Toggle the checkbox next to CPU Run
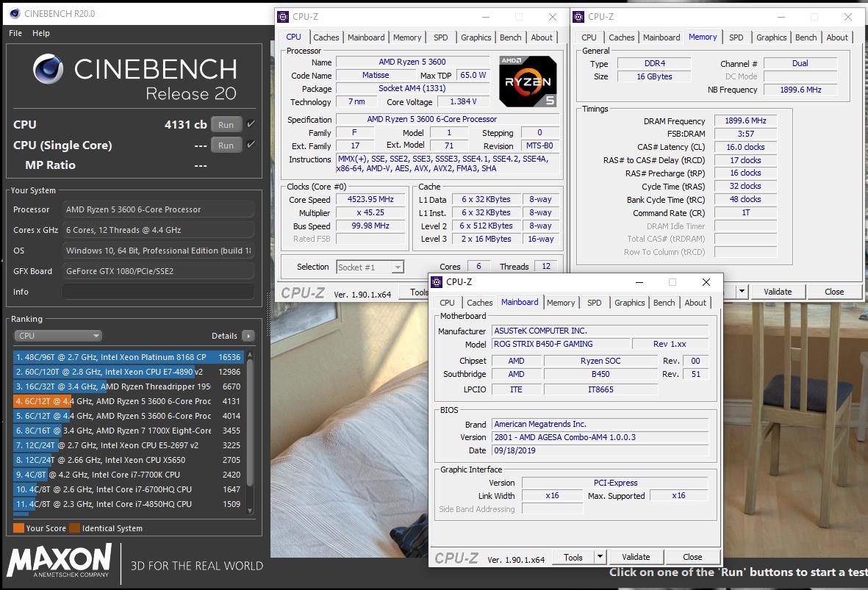Viewport: 868px width, 590px height. click(x=251, y=124)
